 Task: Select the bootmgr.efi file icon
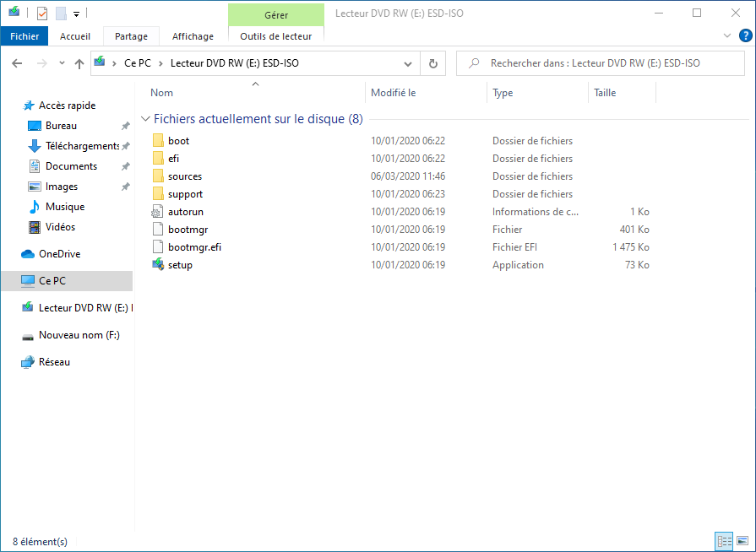click(x=158, y=247)
